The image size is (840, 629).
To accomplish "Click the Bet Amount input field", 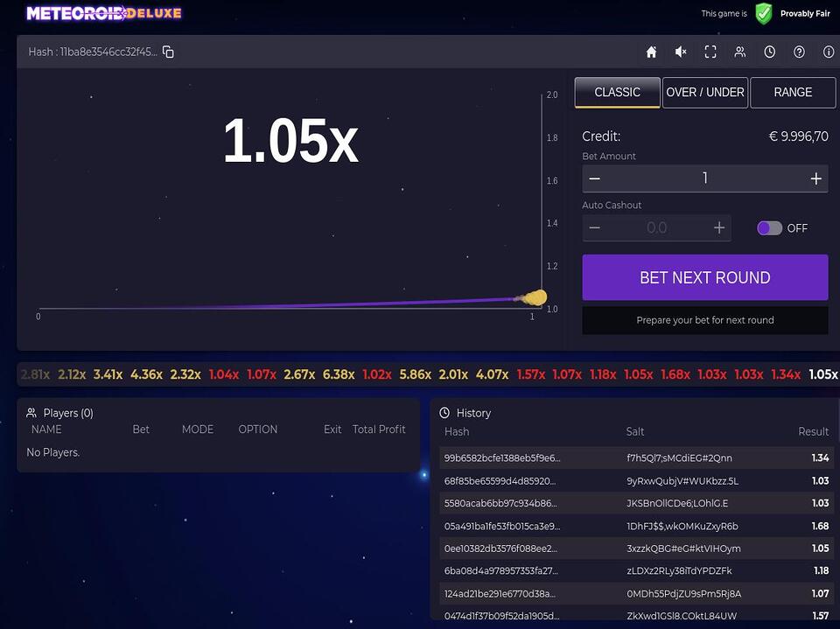I will 704,178.
